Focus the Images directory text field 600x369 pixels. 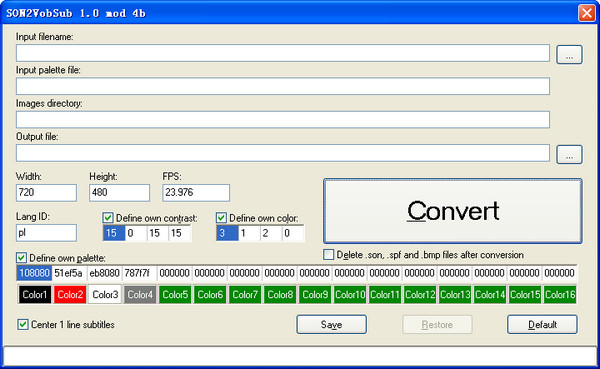tap(283, 119)
